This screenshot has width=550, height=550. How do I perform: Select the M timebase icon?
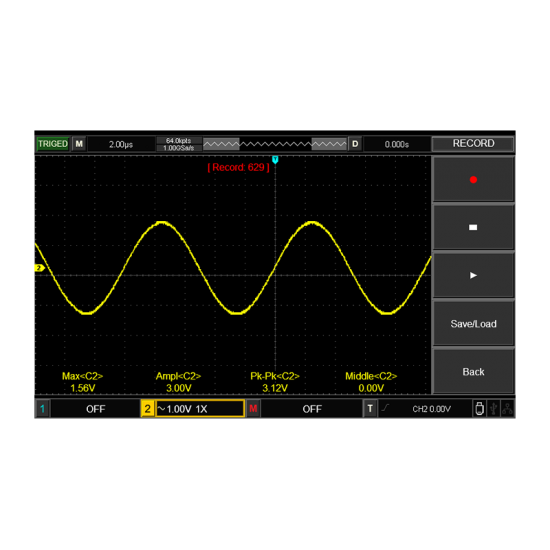click(x=79, y=144)
